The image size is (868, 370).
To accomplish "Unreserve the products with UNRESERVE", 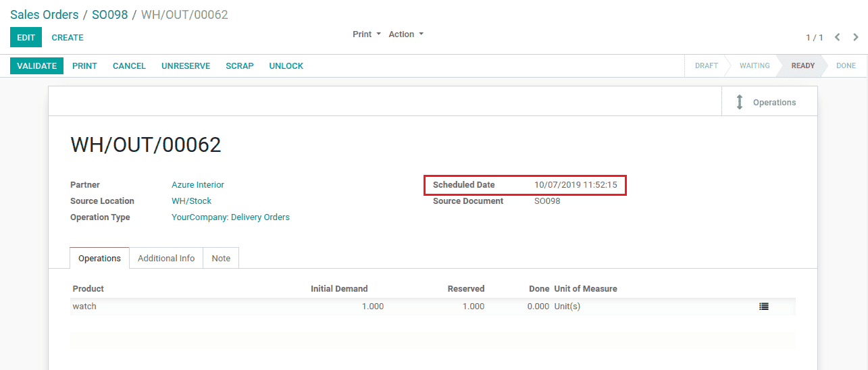I will click(186, 66).
